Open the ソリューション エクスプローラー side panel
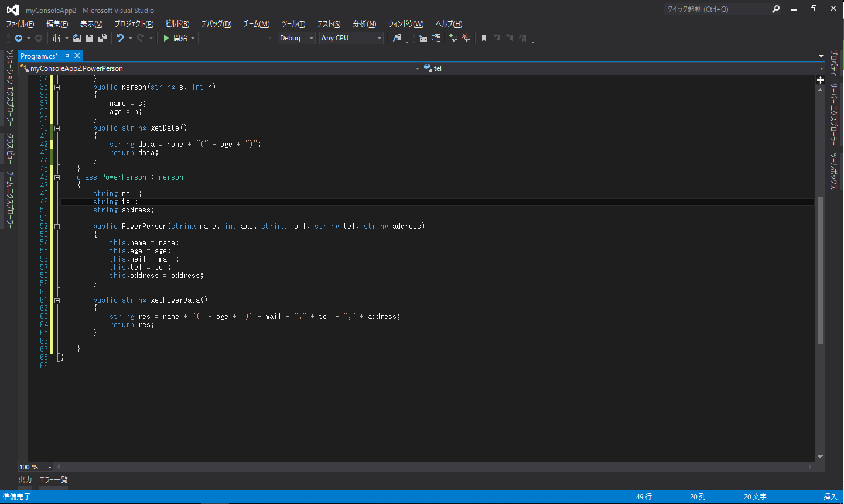 pos(10,88)
